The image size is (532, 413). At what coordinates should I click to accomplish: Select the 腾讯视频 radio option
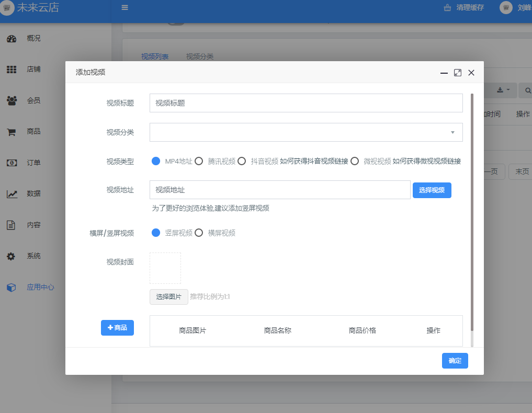click(x=199, y=162)
